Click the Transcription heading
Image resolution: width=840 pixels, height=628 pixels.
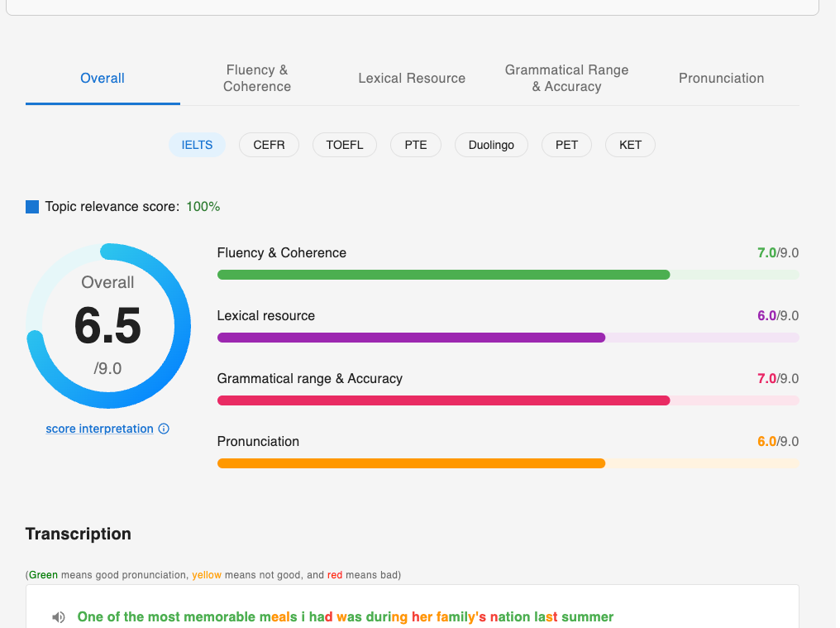pyautogui.click(x=79, y=534)
